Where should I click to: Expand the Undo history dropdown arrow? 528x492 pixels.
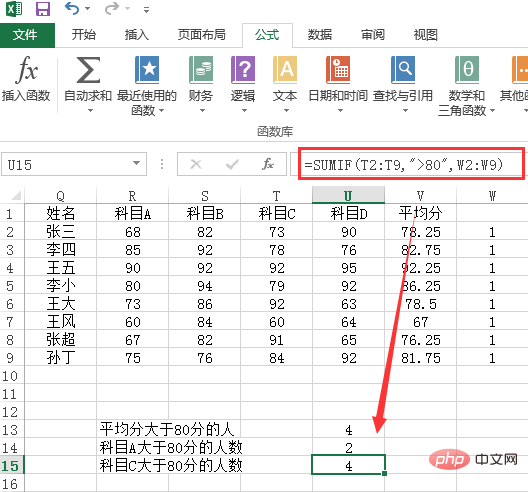pyautogui.click(x=88, y=8)
